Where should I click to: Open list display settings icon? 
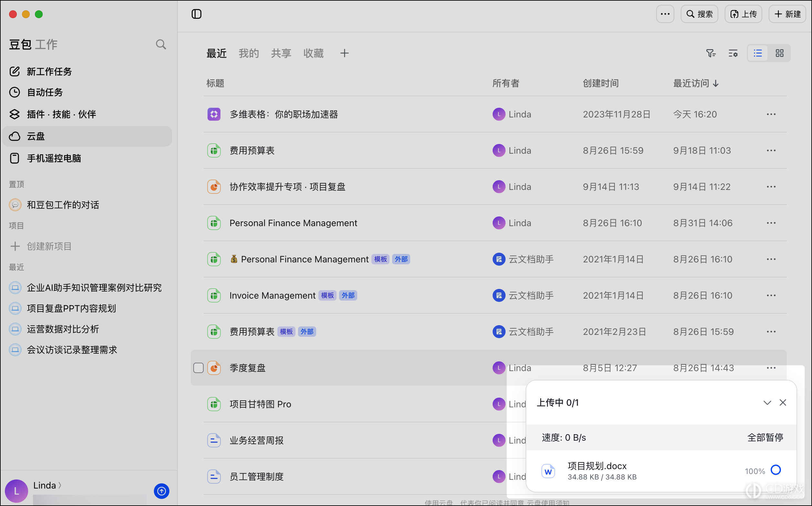point(733,53)
